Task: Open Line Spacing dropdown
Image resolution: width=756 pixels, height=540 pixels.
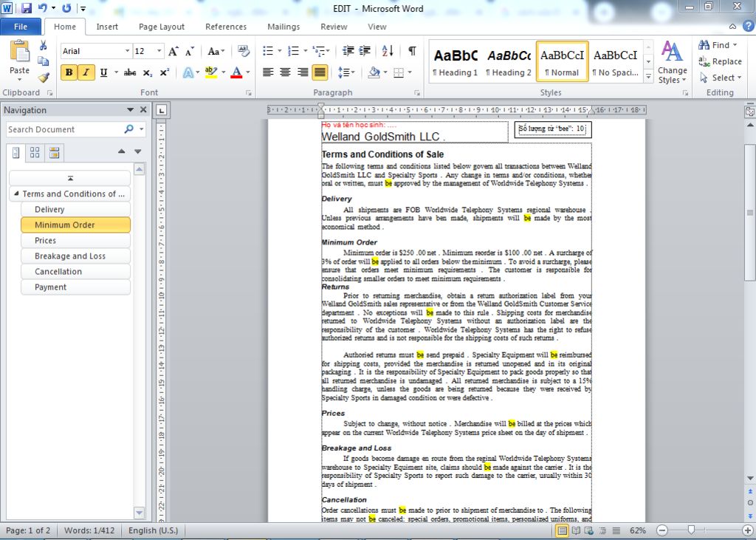Action: pyautogui.click(x=346, y=72)
